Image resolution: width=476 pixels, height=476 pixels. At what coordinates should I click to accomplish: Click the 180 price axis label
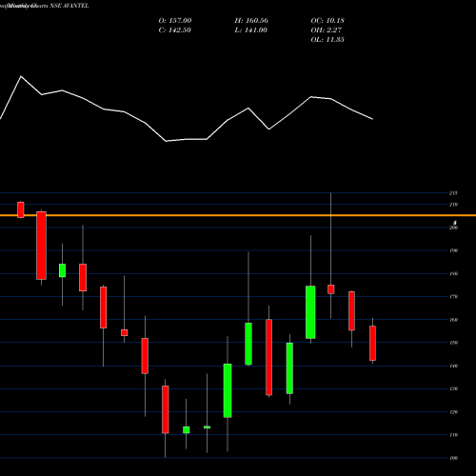click(453, 273)
